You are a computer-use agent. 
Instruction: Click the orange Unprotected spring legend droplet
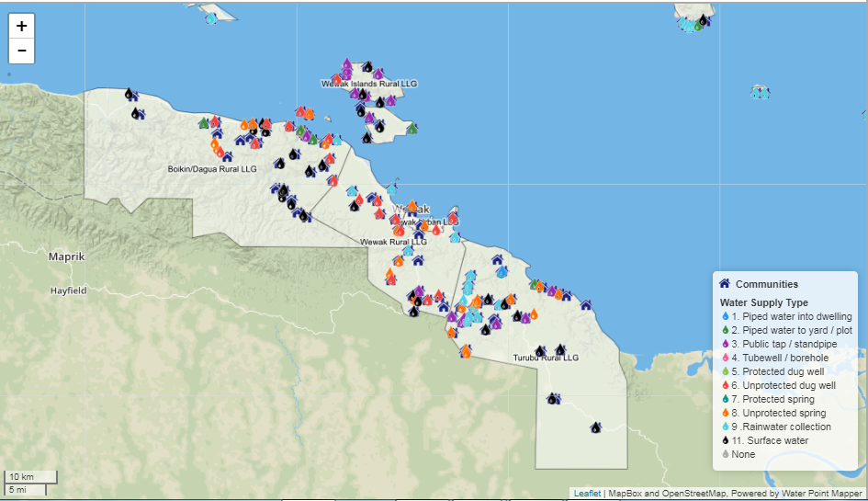click(725, 413)
